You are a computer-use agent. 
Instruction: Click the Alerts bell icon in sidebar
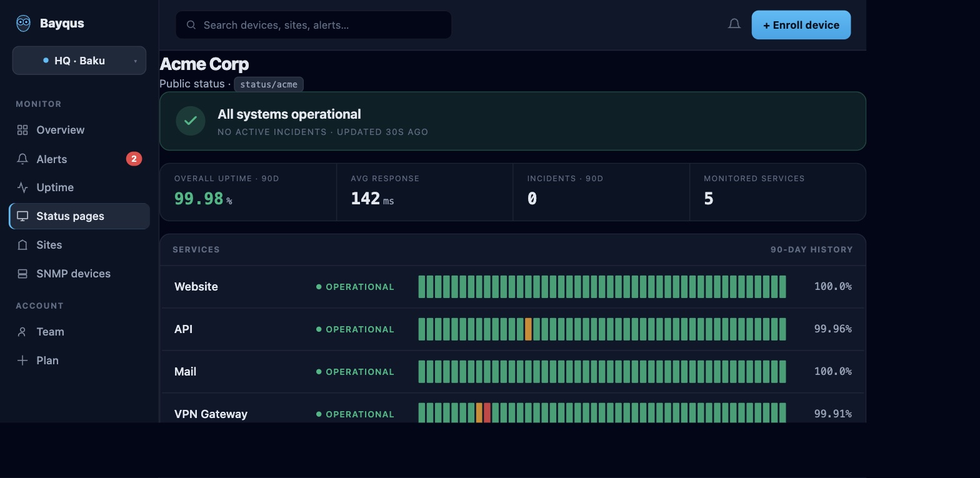[22, 159]
